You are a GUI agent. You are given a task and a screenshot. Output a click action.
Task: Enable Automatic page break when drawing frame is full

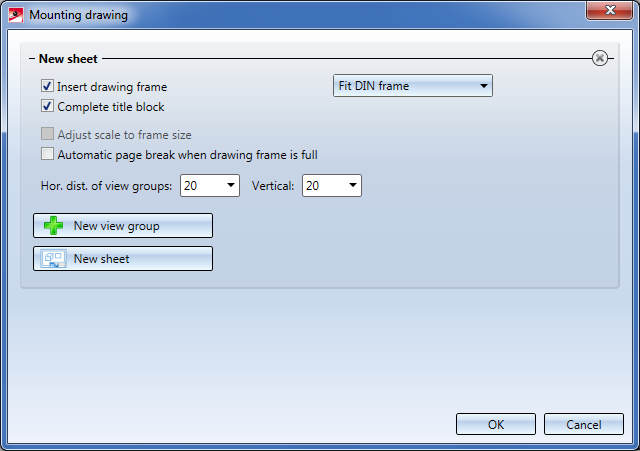tap(47, 154)
